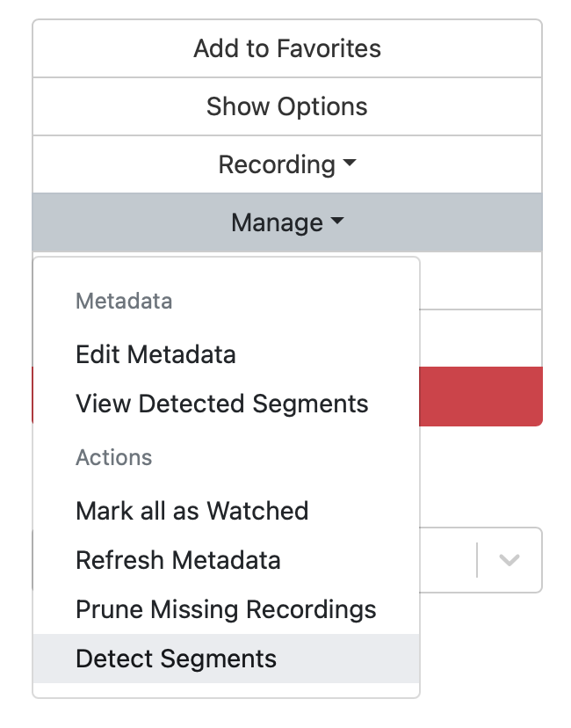Start Detect Segments action
Screen dimensions: 571x728
(177, 659)
